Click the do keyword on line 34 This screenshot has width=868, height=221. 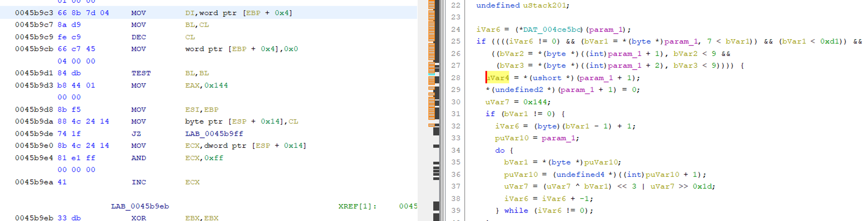500,150
